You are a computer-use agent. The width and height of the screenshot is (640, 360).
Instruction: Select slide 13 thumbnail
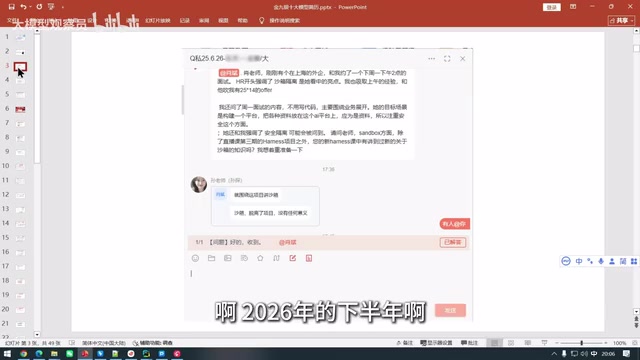20,209
